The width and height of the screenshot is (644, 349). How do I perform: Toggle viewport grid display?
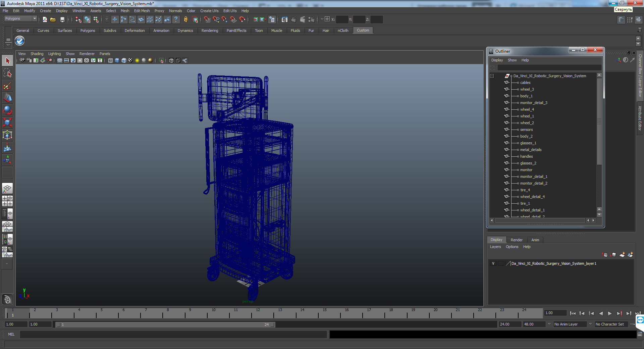pyautogui.click(x=60, y=60)
